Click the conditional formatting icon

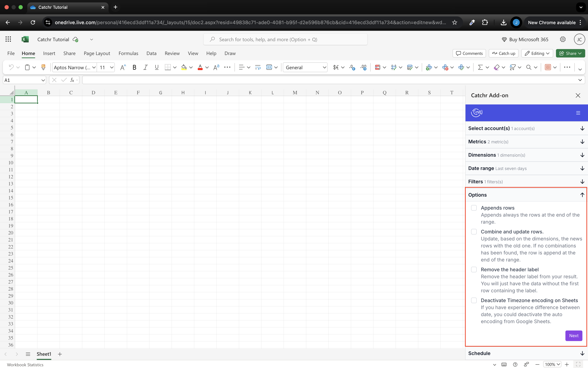[x=378, y=67]
